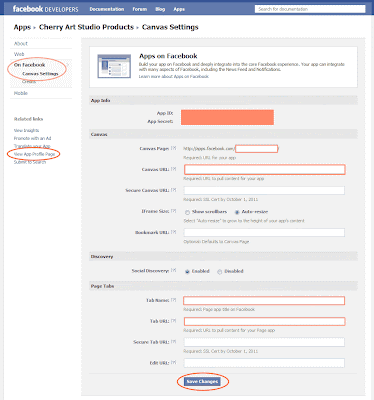
Task: Open Learn more about Apps on Facebook
Action: pos(174,77)
